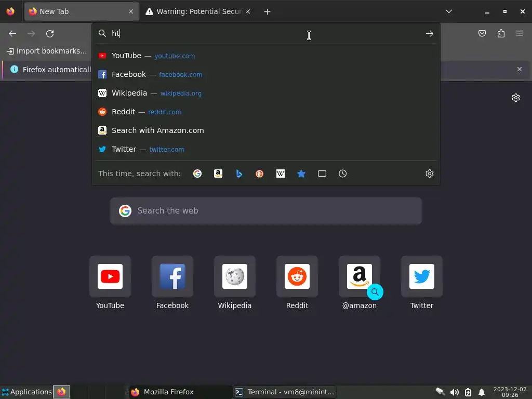Select Reddit suggestion reddit.com
The width and height of the screenshot is (532, 399).
pyautogui.click(x=266, y=112)
